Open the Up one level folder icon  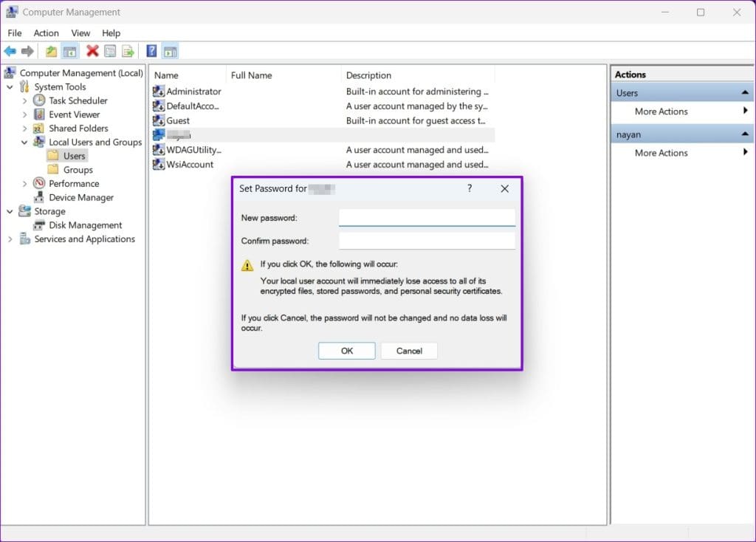coord(50,51)
